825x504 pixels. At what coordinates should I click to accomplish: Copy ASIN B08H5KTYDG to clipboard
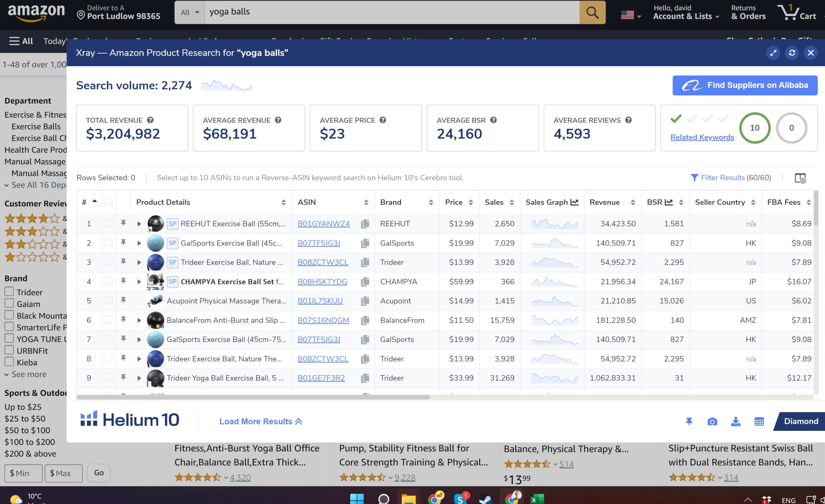click(x=365, y=282)
